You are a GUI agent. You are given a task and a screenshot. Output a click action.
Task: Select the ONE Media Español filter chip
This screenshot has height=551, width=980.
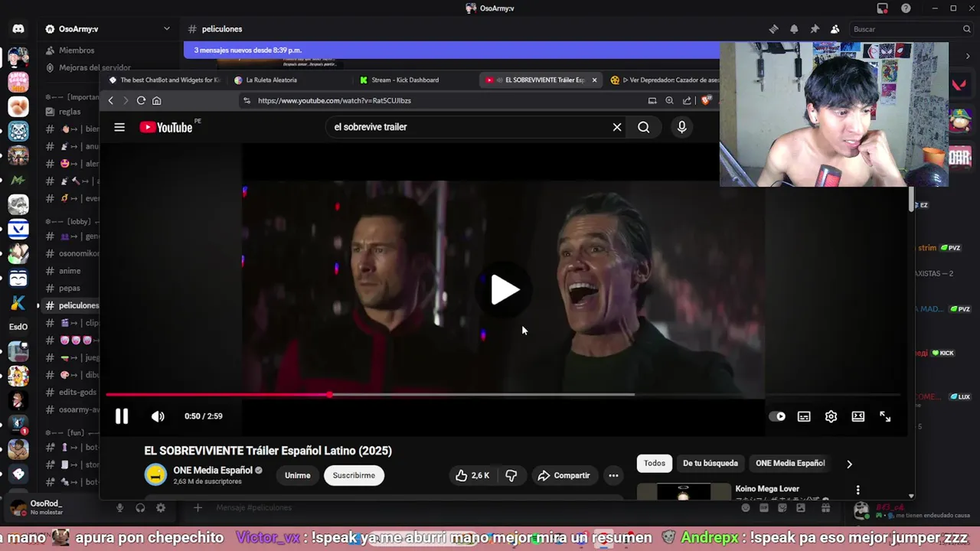(x=790, y=463)
